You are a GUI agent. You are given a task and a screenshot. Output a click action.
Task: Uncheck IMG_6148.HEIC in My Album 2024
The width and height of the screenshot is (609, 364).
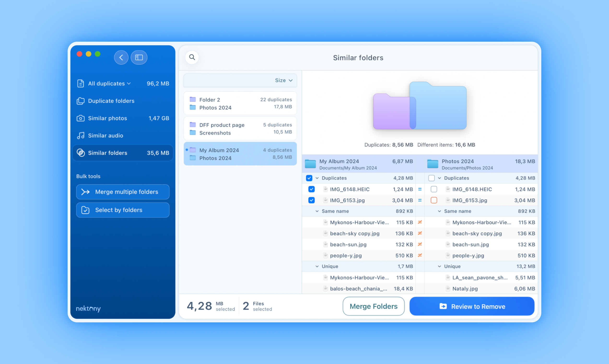point(311,189)
